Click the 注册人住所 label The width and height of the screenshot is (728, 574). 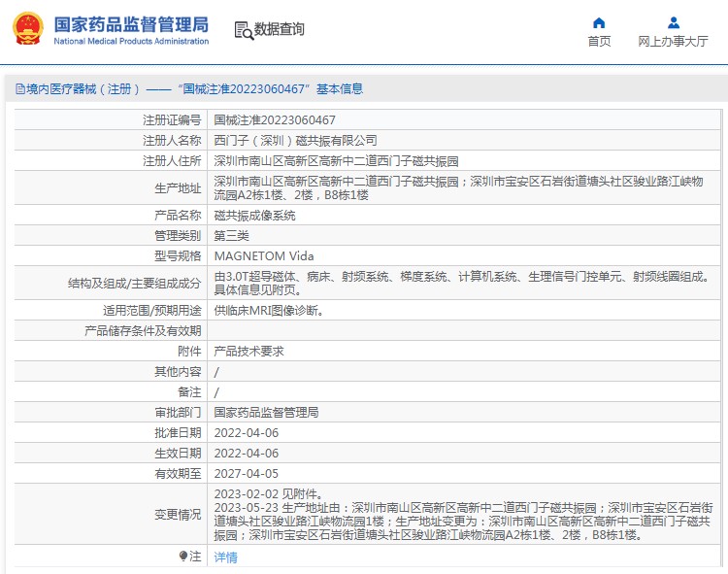172,161
